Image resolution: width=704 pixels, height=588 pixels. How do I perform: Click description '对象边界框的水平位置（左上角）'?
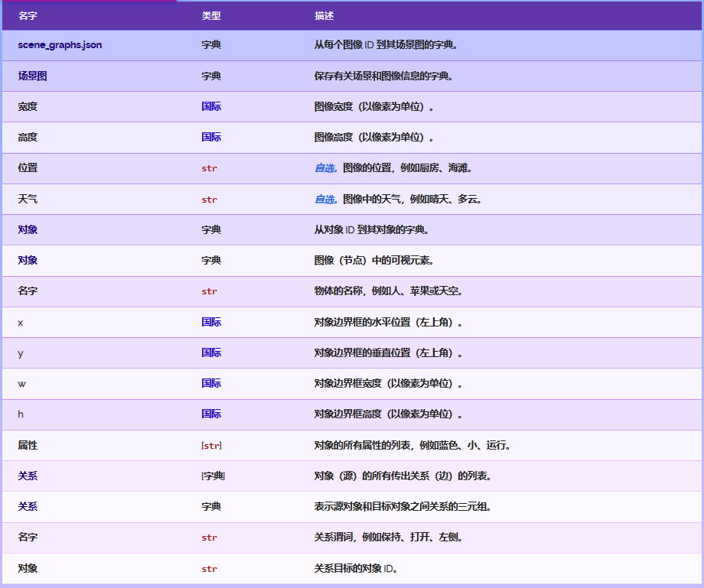tap(388, 322)
